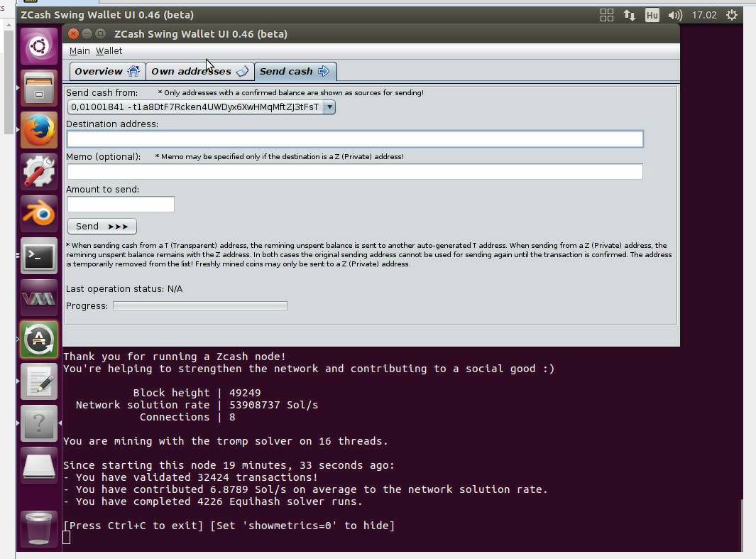Open the removable drive dock icon
Viewport: 756px width, 559px height.
pos(39,465)
